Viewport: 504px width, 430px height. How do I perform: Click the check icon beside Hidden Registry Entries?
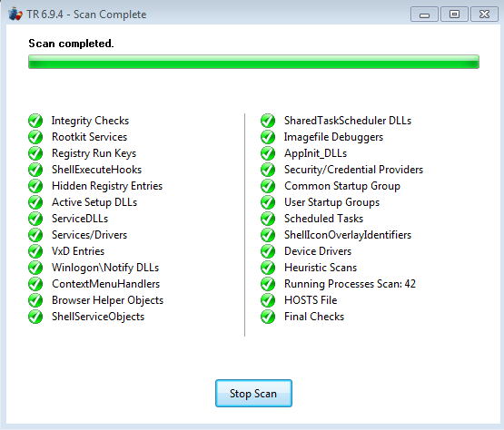(x=35, y=186)
